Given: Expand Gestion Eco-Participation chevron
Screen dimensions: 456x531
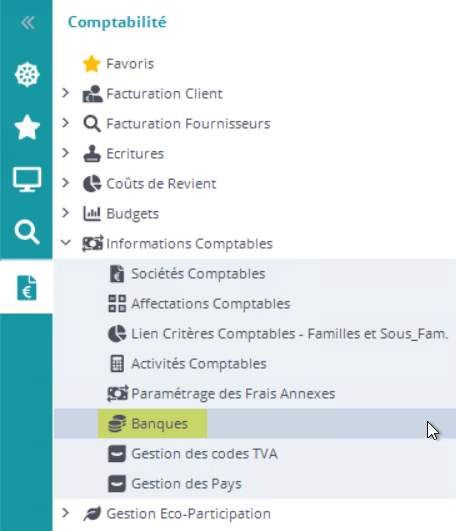Looking at the screenshot, I should [x=65, y=513].
